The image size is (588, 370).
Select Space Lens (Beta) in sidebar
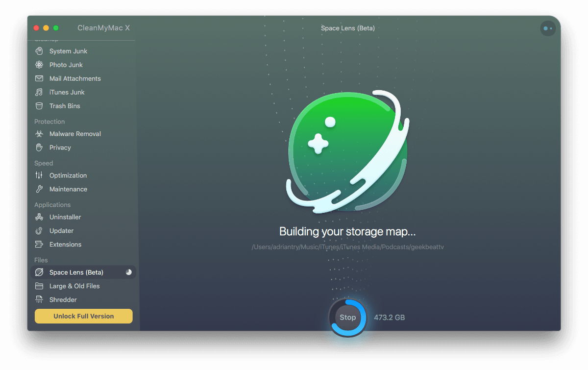(x=83, y=272)
